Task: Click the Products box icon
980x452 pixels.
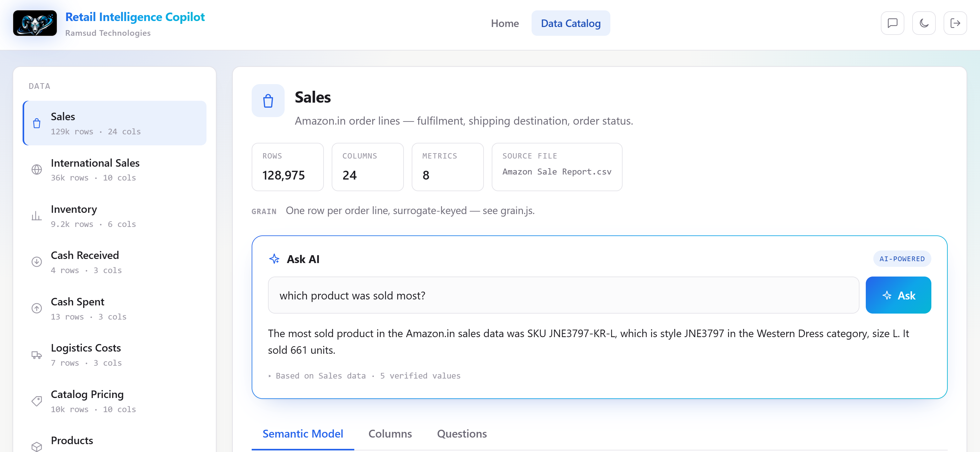Action: point(36,447)
